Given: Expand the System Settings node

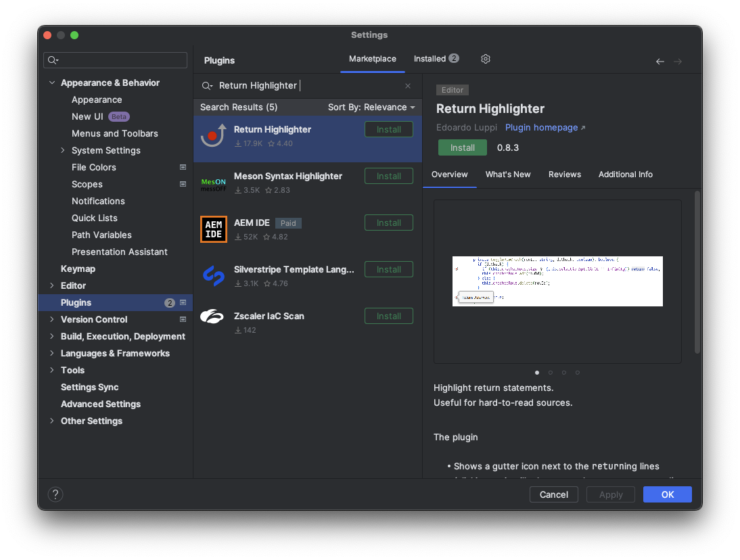Looking at the screenshot, I should [63, 151].
